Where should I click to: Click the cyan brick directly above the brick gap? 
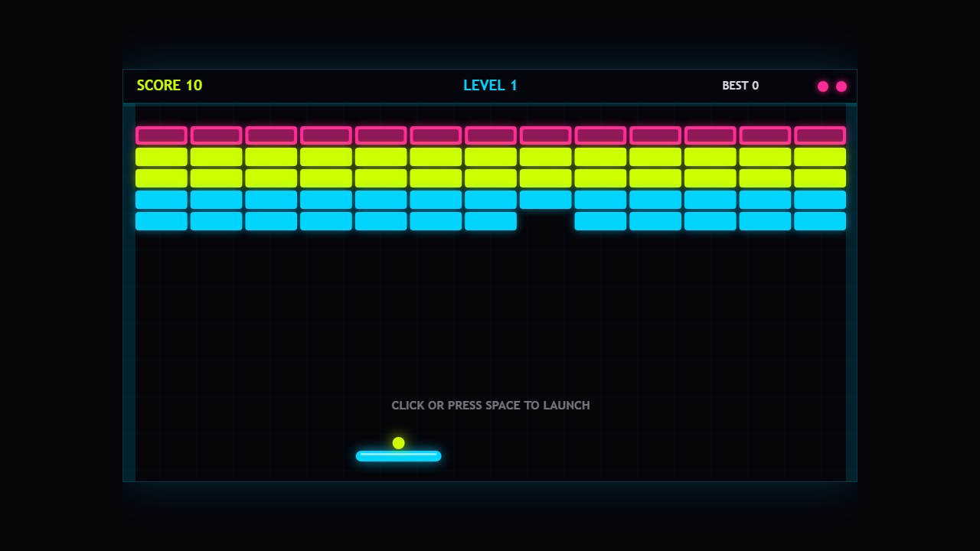[546, 200]
